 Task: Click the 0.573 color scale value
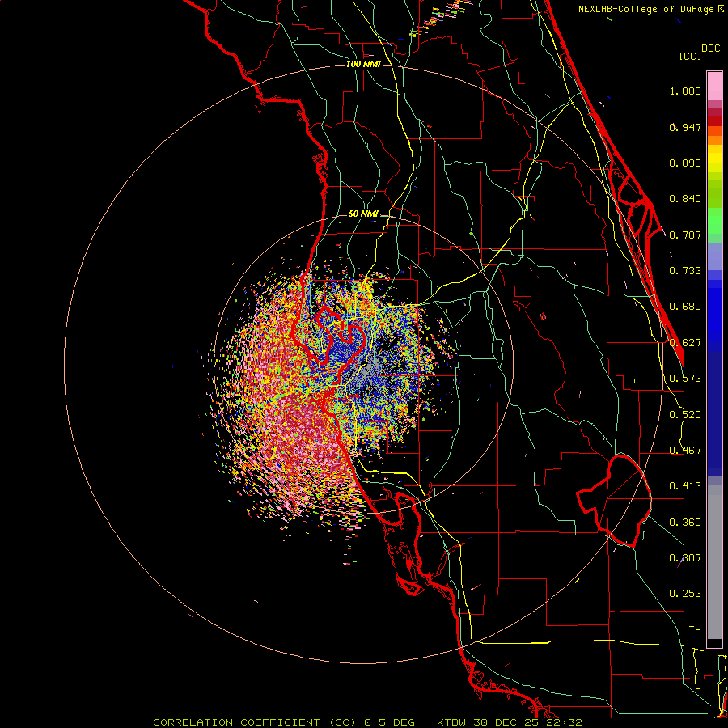pyautogui.click(x=685, y=379)
